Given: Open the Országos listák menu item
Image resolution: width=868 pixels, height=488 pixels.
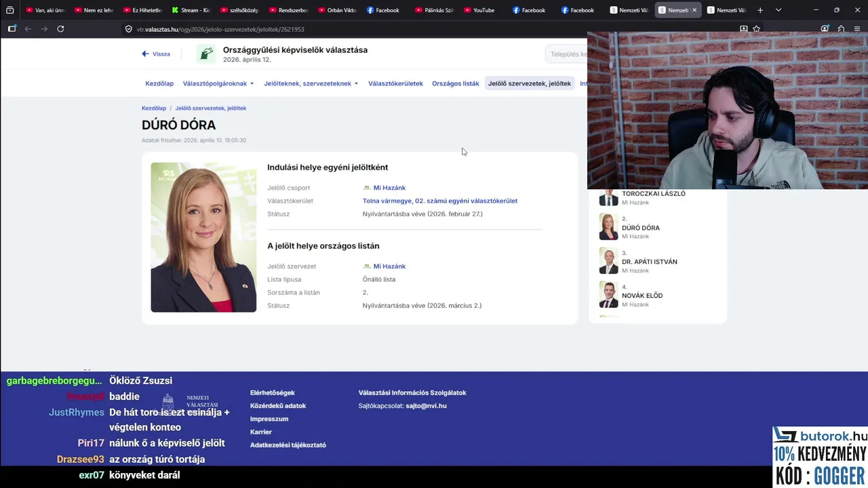Looking at the screenshot, I should [456, 83].
